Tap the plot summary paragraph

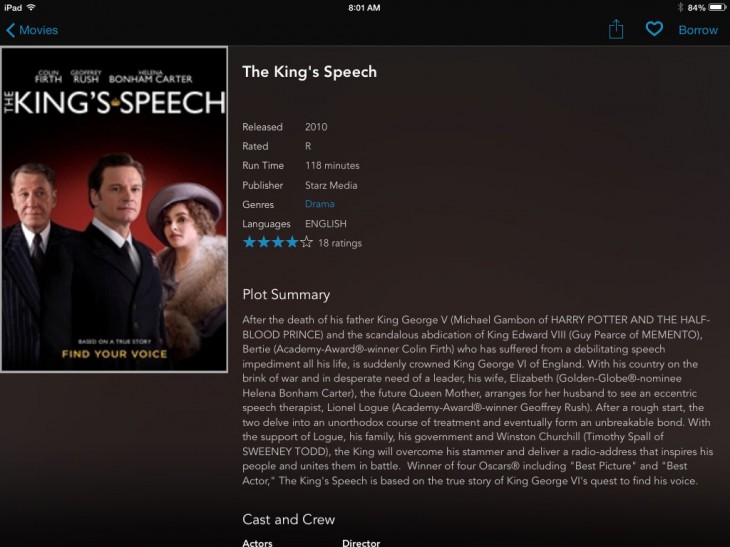478,400
